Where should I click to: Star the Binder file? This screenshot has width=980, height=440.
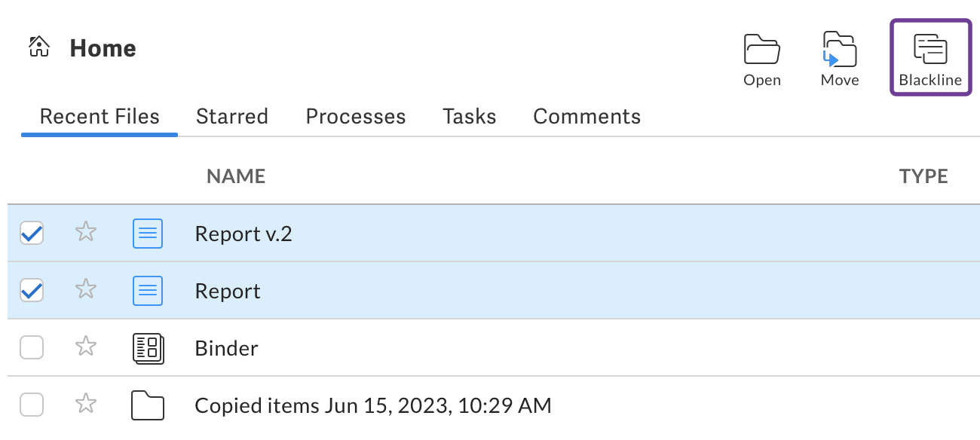86,347
